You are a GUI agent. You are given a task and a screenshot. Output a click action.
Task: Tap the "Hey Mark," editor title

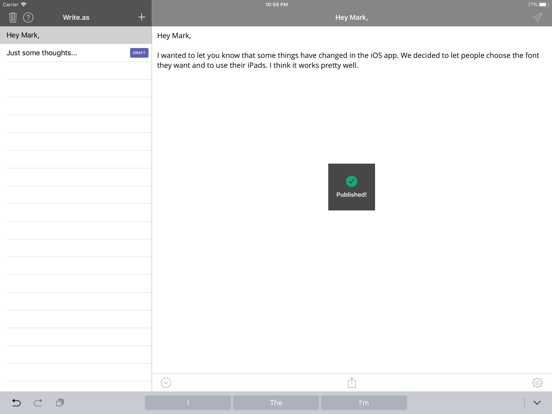351,18
